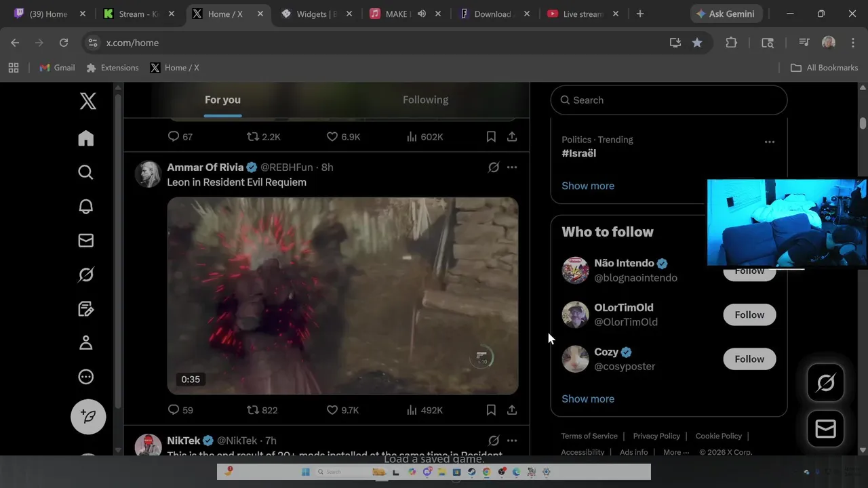Open Chrome extensions puzzle icon
The width and height of the screenshot is (868, 488).
tap(731, 43)
